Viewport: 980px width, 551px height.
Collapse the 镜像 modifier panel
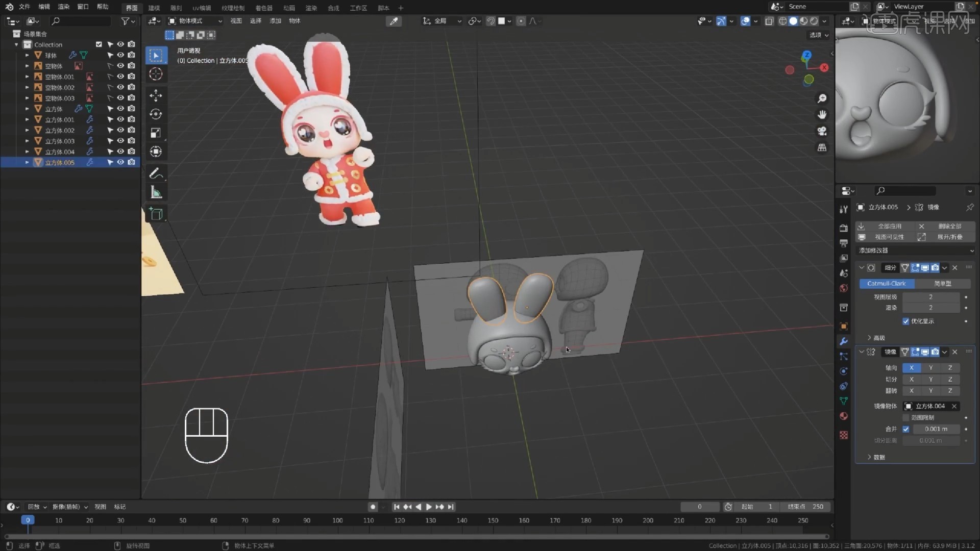(862, 352)
